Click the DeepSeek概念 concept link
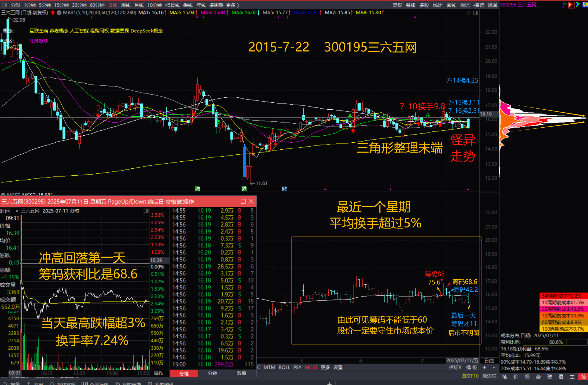This screenshot has width=588, height=385. (x=147, y=31)
